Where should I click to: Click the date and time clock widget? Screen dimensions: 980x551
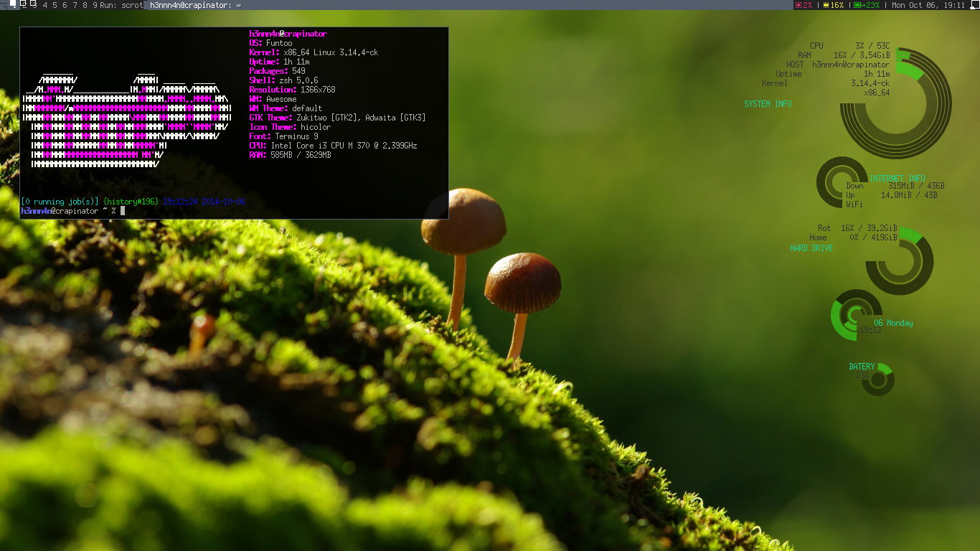(928, 5)
